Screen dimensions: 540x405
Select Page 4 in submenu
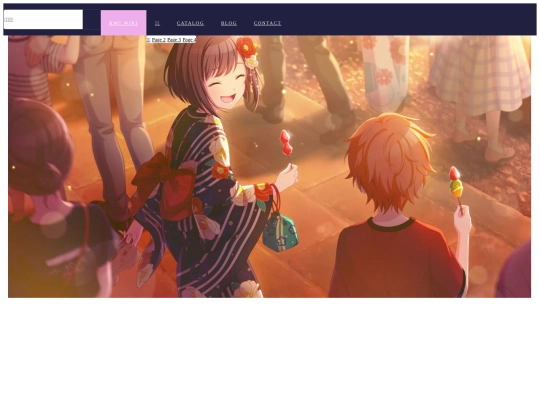(x=189, y=40)
